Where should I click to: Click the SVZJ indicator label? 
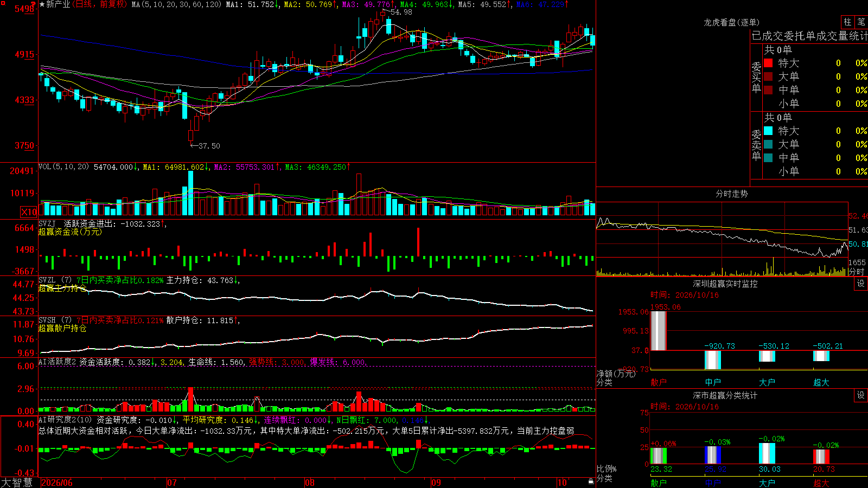47,223
